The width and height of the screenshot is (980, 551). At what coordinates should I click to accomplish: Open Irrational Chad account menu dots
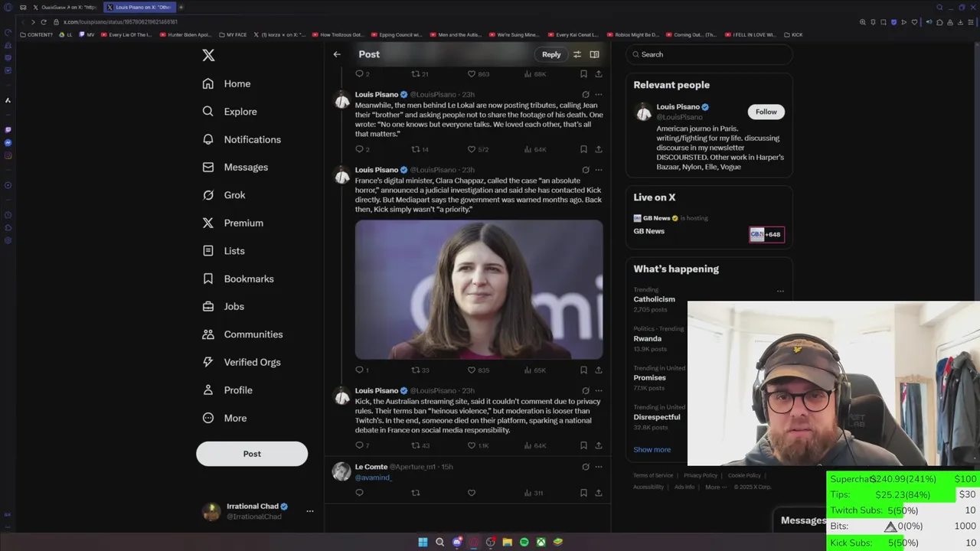[x=310, y=511]
